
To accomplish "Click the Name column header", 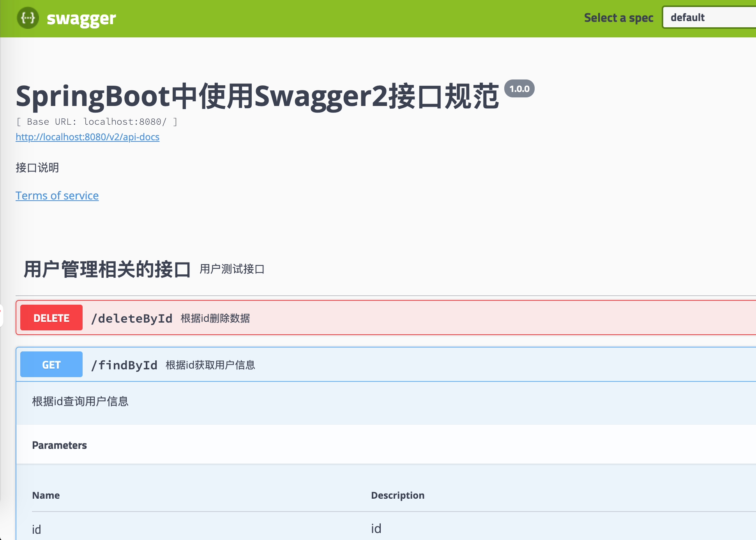I will pyautogui.click(x=46, y=495).
